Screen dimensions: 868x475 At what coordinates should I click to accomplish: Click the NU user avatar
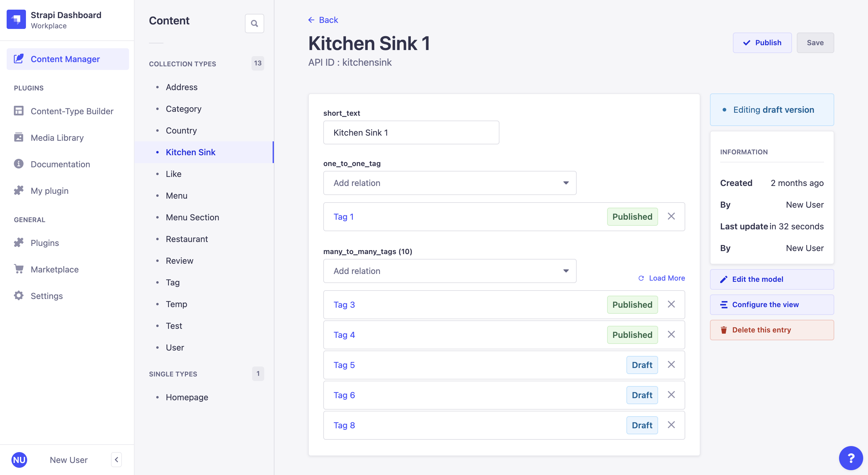[19, 460]
